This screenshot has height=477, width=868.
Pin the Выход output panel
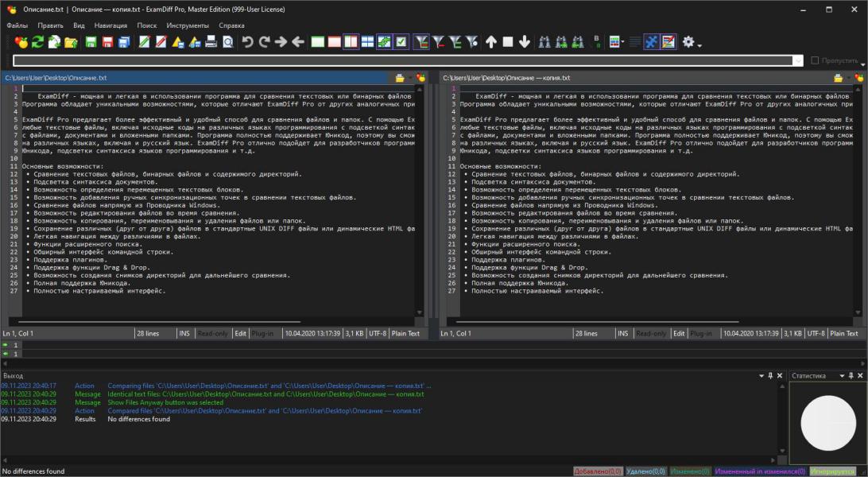point(770,376)
